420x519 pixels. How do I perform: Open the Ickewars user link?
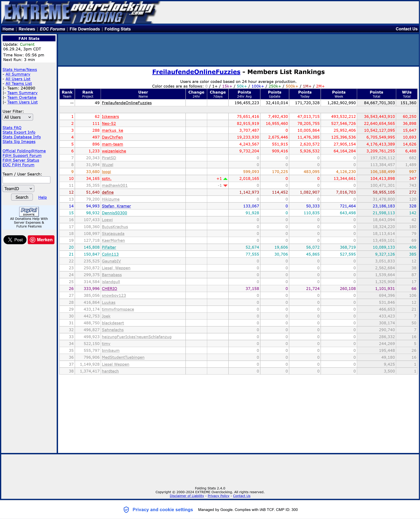[x=110, y=117]
